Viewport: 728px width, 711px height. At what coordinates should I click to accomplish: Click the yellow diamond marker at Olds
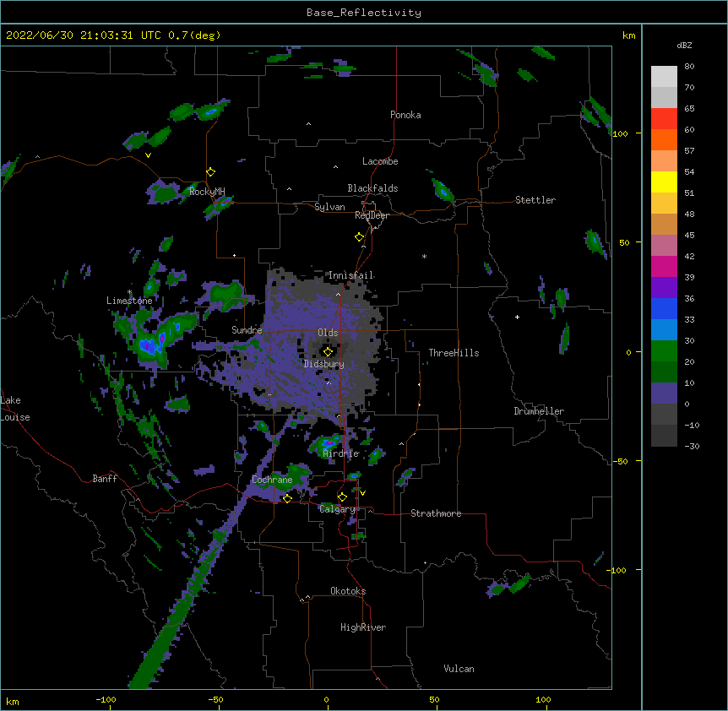(328, 351)
